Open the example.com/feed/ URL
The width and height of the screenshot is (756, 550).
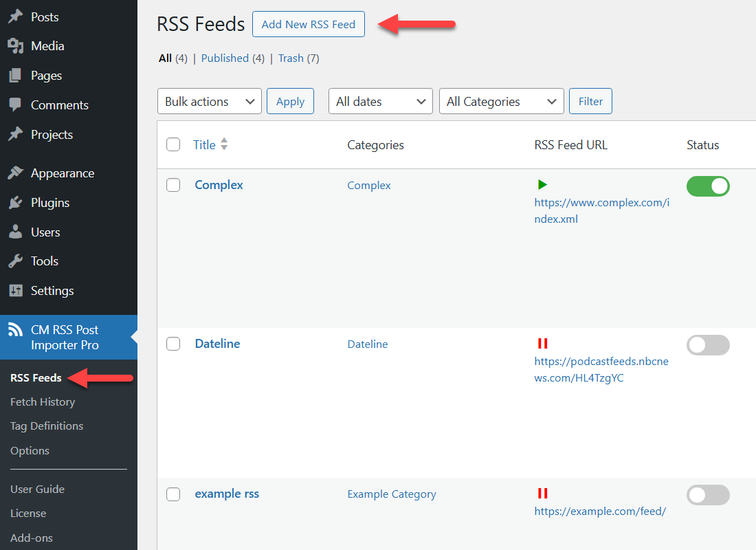[600, 511]
